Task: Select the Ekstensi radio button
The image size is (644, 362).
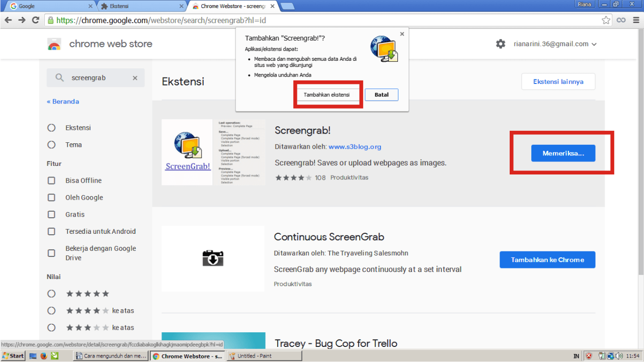Action: pyautogui.click(x=51, y=128)
